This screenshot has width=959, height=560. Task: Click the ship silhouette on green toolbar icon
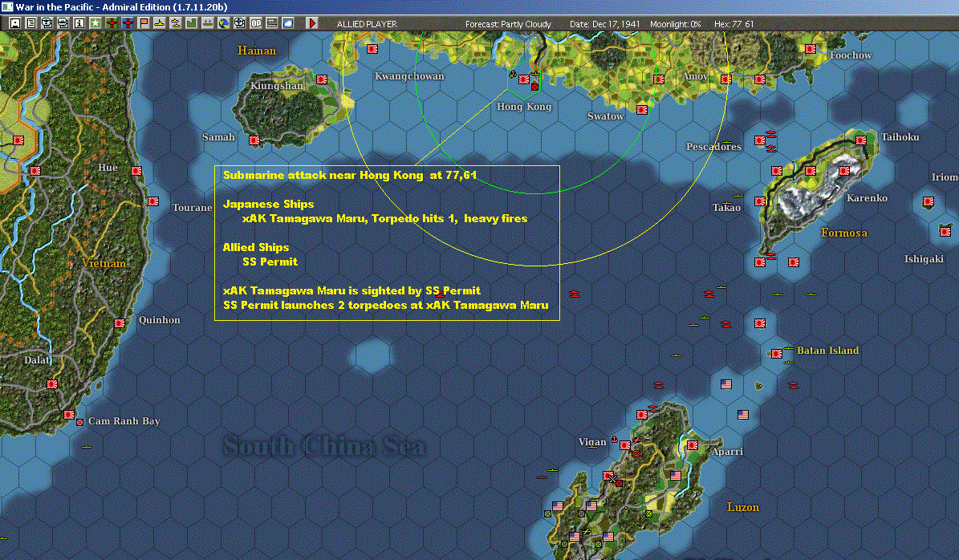(x=208, y=23)
